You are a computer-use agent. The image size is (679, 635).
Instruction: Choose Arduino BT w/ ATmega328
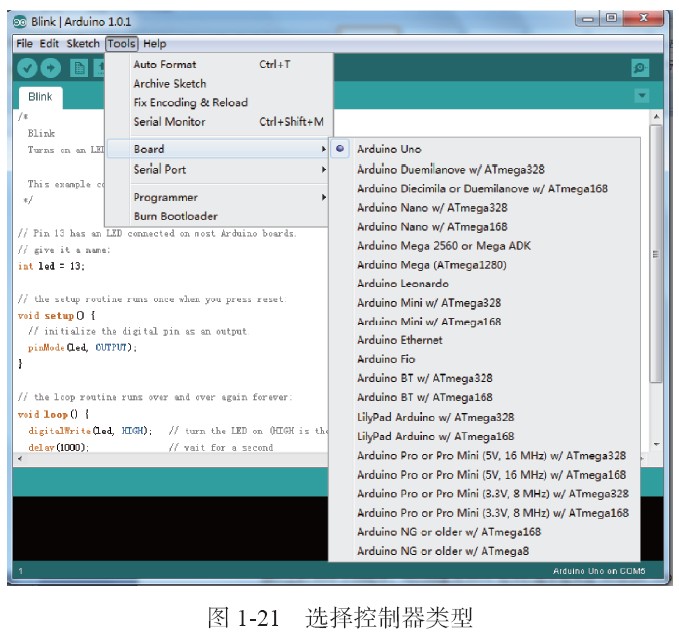tap(485, 379)
